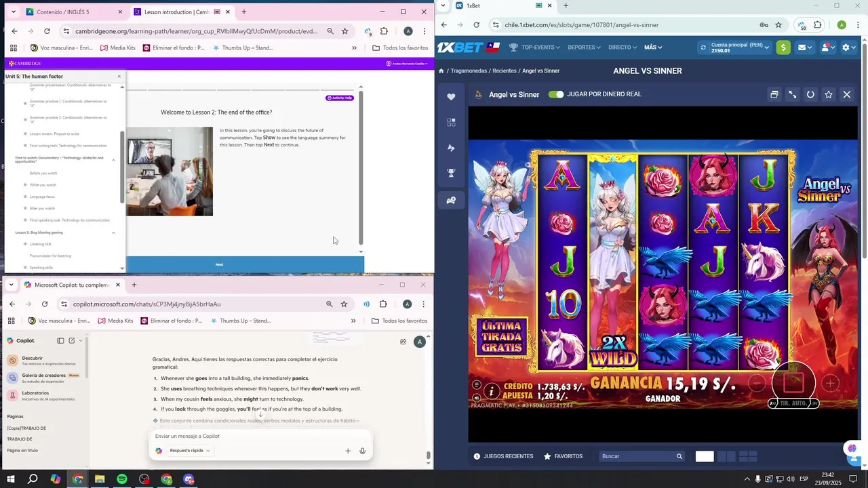Open 'Before you watch' lesson item
This screenshot has height=488, width=868.
point(43,173)
